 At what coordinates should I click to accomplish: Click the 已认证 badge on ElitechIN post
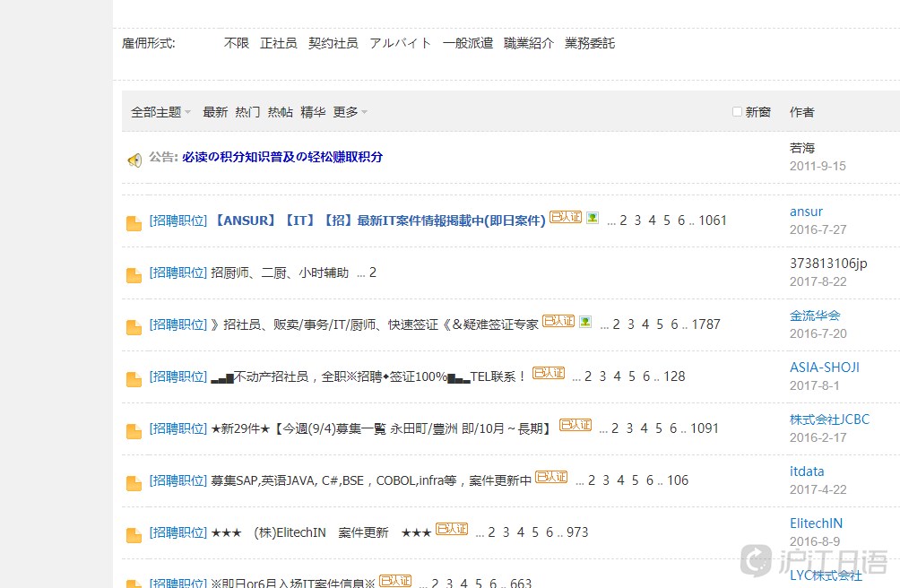point(452,530)
